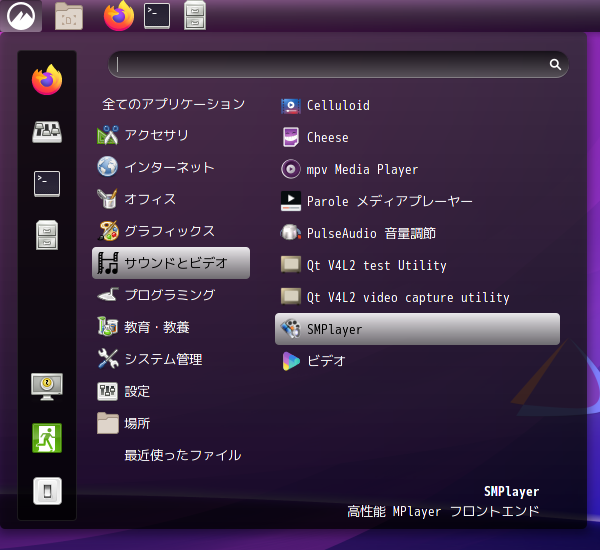This screenshot has height=550, width=600.
Task: Click the SMPlayer film reel icon
Action: (291, 328)
